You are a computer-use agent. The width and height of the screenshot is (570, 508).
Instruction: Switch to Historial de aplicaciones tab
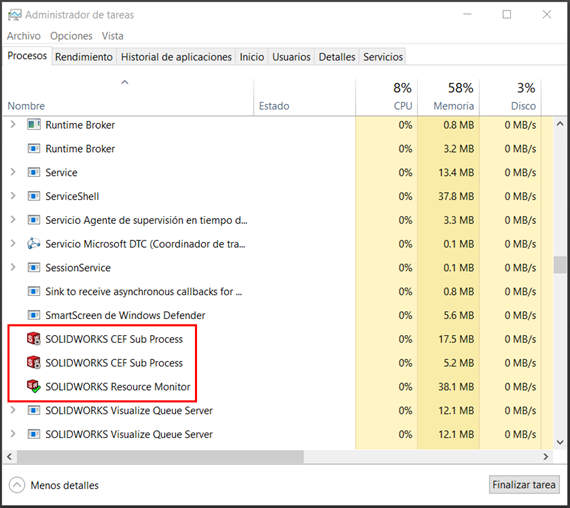coord(176,57)
